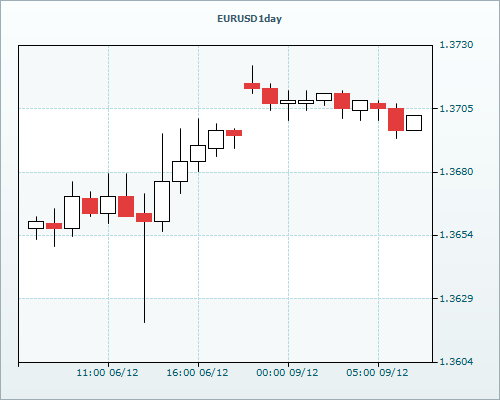
Task: Select the 16:00 06/12 time label
Action: click(x=197, y=372)
